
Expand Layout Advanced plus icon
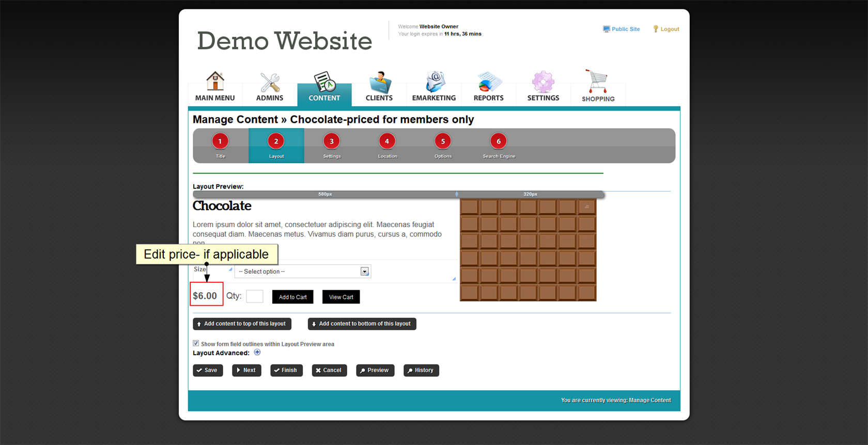pyautogui.click(x=257, y=353)
